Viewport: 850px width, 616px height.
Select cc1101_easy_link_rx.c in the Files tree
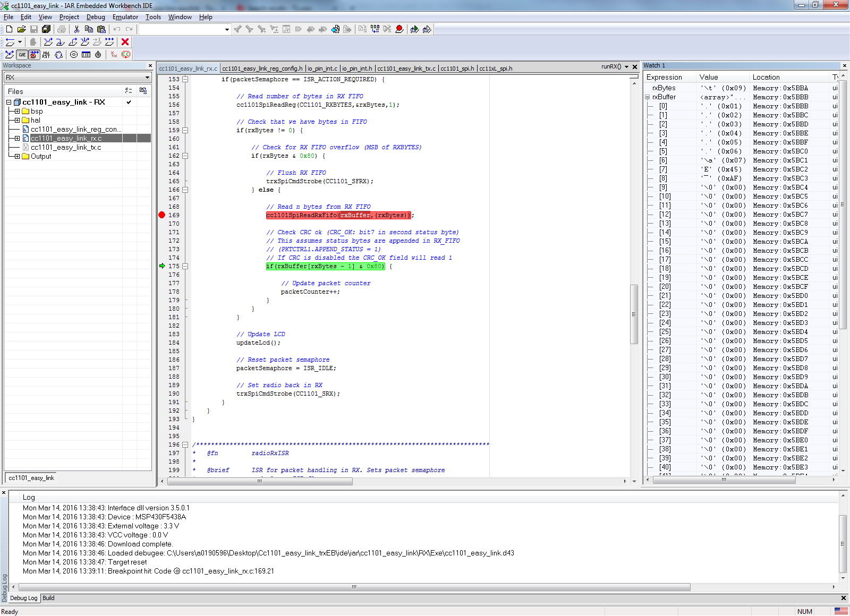pos(65,138)
